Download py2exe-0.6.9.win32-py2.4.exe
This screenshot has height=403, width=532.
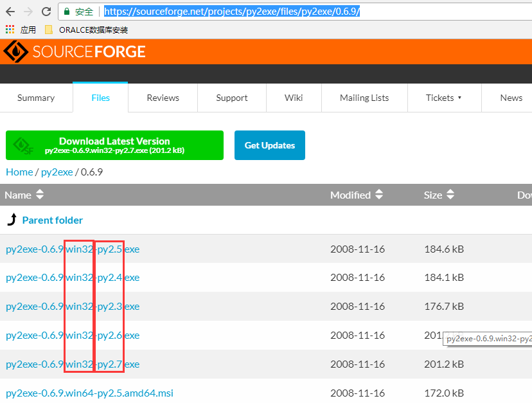pos(73,278)
